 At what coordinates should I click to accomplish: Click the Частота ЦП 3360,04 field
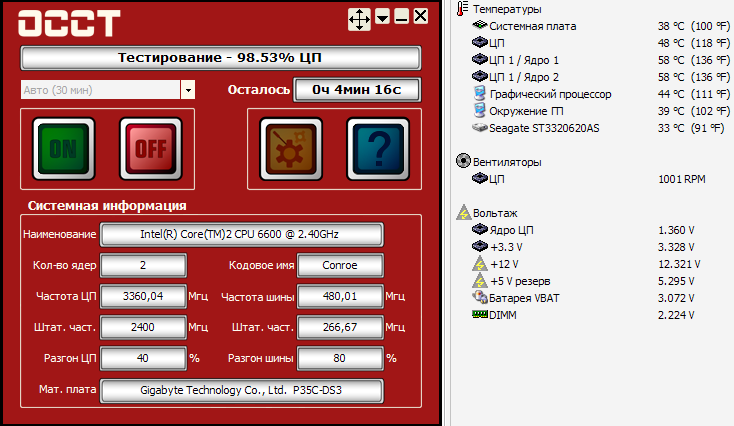[x=143, y=296]
